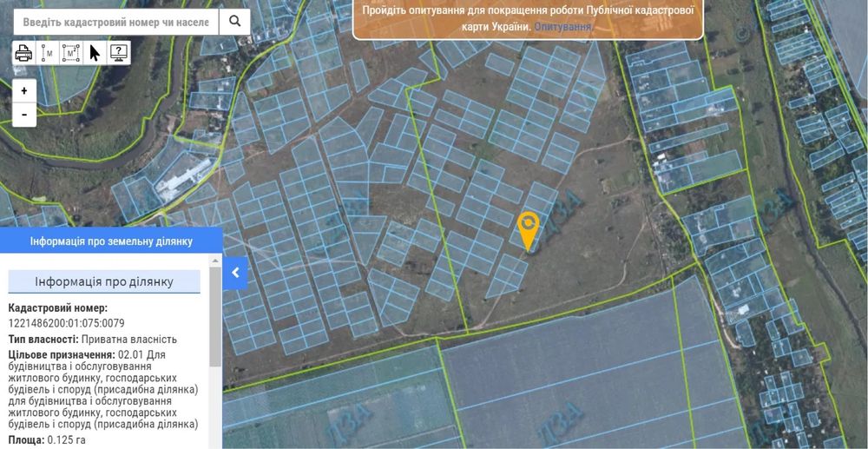Click the long white farm building on map
Viewport: 868px width, 449px height.
click(x=185, y=175)
